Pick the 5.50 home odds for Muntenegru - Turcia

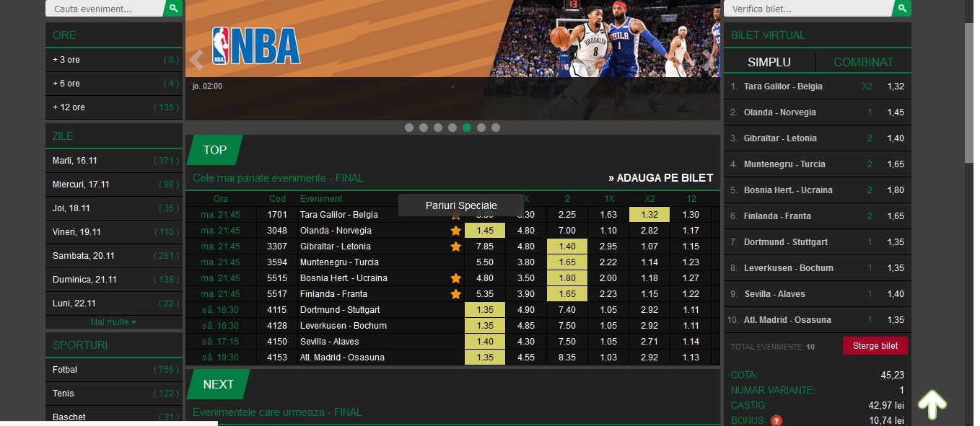tap(485, 262)
